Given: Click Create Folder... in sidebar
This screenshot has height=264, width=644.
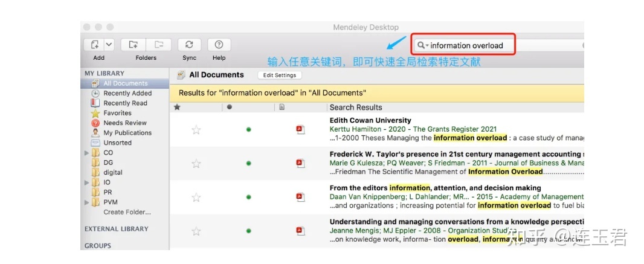Looking at the screenshot, I should point(127,212).
